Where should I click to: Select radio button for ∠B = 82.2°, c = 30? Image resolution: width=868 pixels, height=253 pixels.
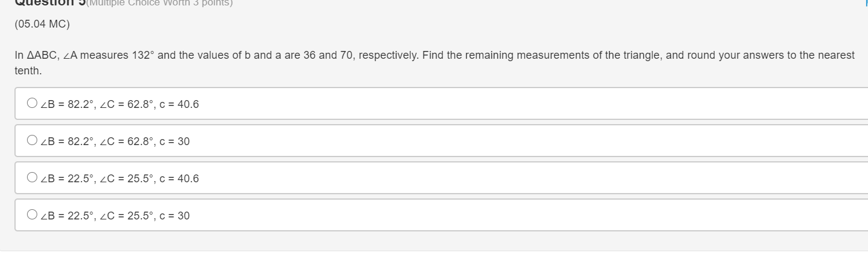(32, 141)
